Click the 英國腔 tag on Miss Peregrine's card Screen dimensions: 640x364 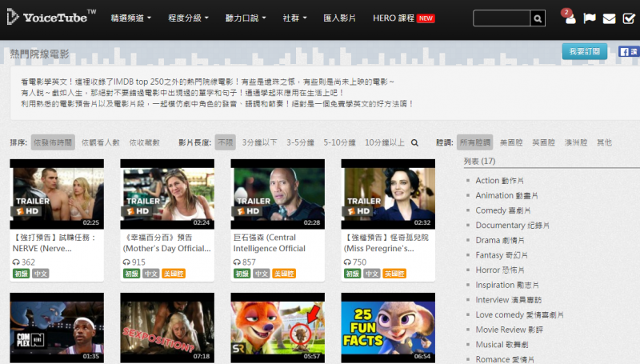[x=394, y=274]
